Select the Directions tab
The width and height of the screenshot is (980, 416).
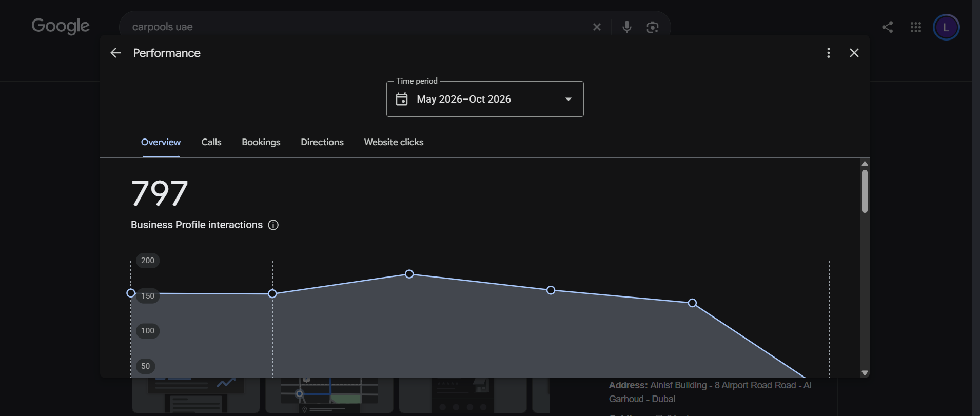322,142
